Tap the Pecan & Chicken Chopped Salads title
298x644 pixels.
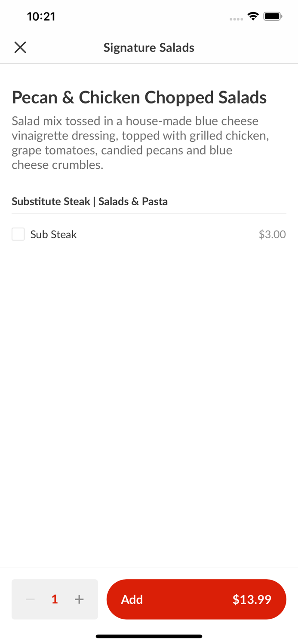[139, 97]
